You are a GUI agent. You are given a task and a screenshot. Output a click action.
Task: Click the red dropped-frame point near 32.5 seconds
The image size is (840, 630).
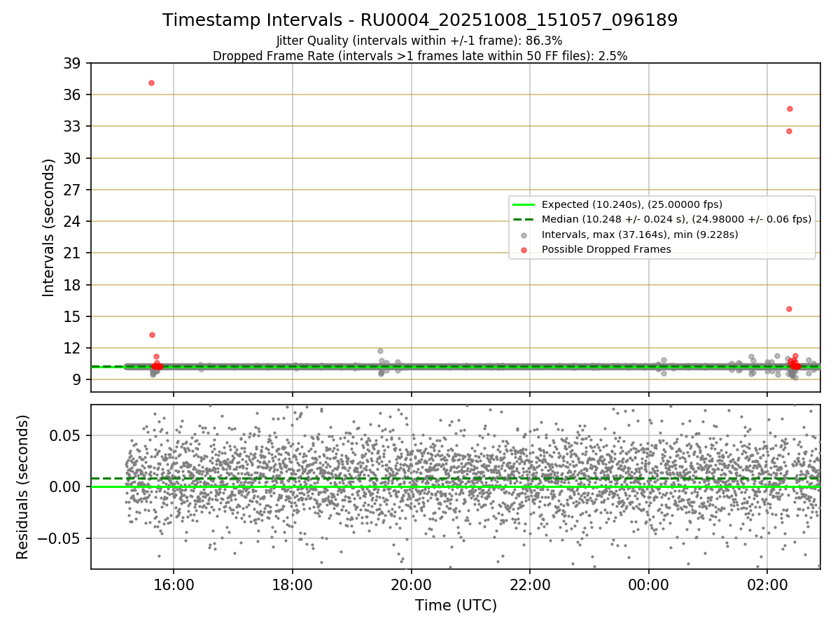tap(789, 131)
